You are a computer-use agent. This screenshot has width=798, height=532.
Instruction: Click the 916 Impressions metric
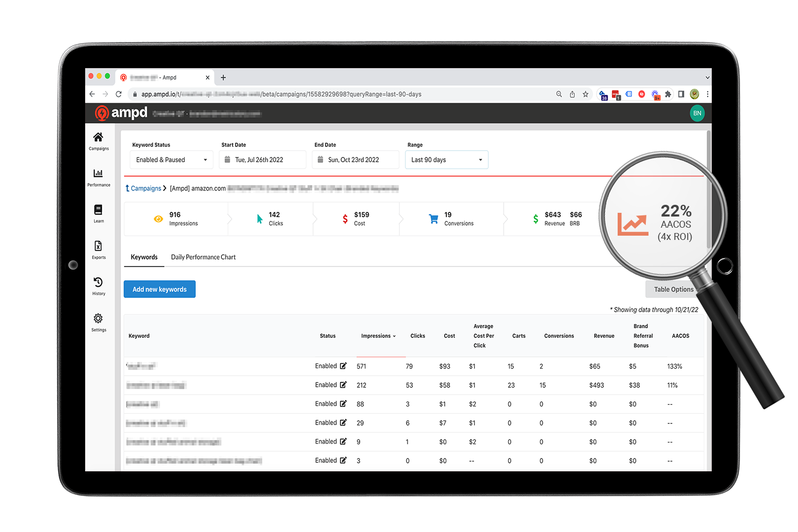[x=176, y=219]
